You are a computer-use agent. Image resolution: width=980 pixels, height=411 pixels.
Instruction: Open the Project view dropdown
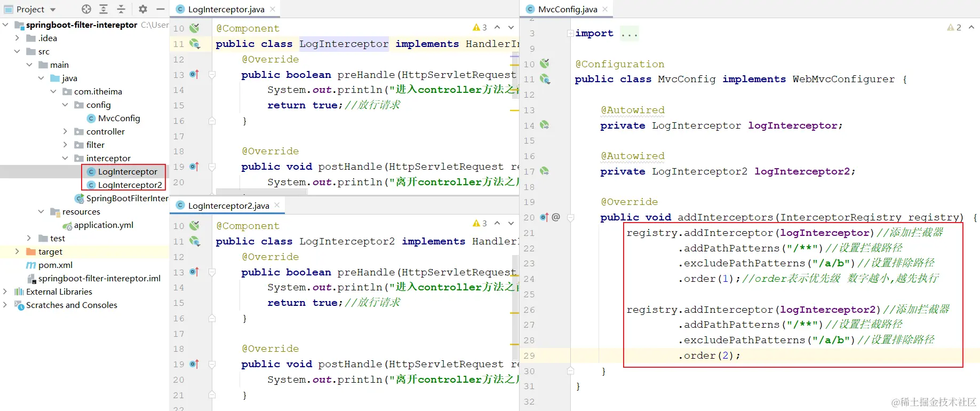(53, 10)
